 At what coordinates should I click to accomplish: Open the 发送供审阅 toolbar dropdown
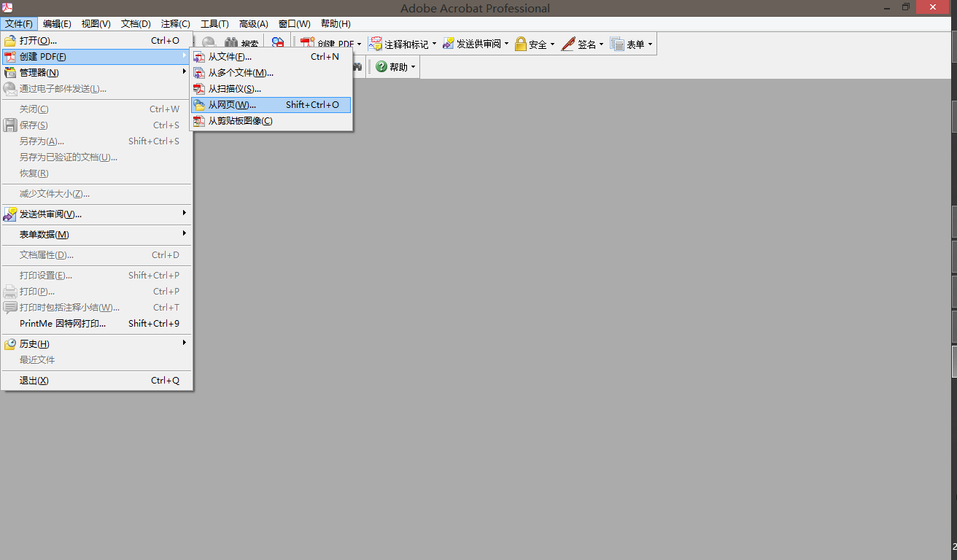coord(476,44)
